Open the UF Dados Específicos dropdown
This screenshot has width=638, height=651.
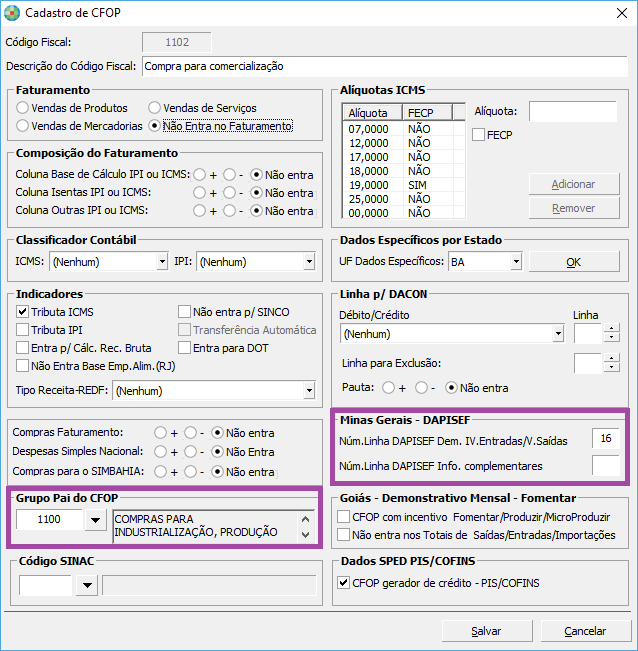(x=515, y=262)
